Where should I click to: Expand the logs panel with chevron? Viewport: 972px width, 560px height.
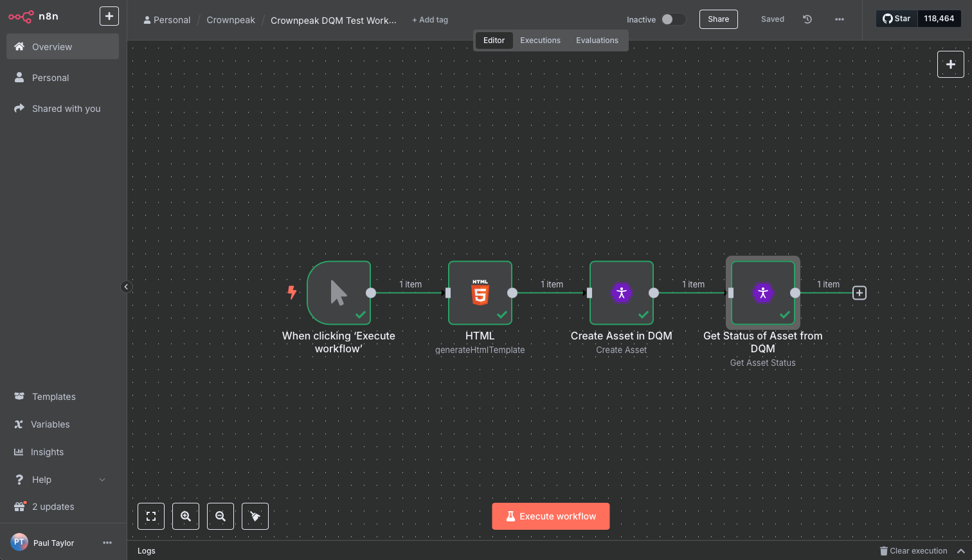pos(961,551)
